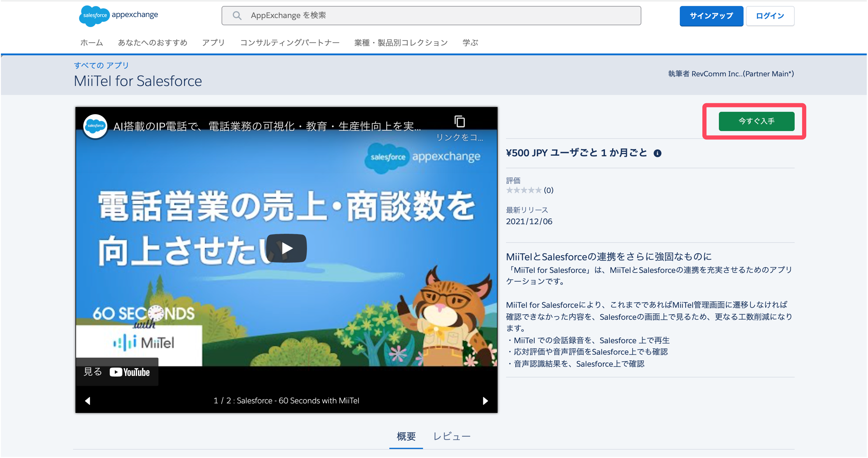The height and width of the screenshot is (458, 868).
Task: Open the アプリ menu item
Action: point(213,43)
